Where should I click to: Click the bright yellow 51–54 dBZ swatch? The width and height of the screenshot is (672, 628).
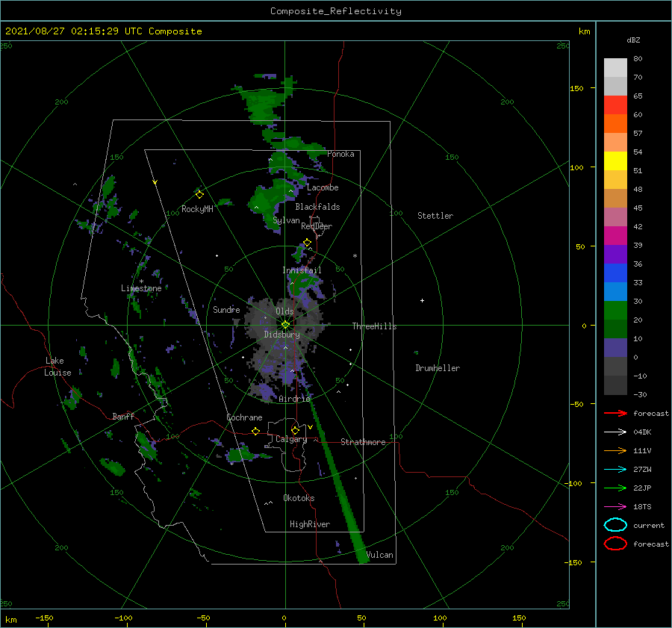[615, 161]
